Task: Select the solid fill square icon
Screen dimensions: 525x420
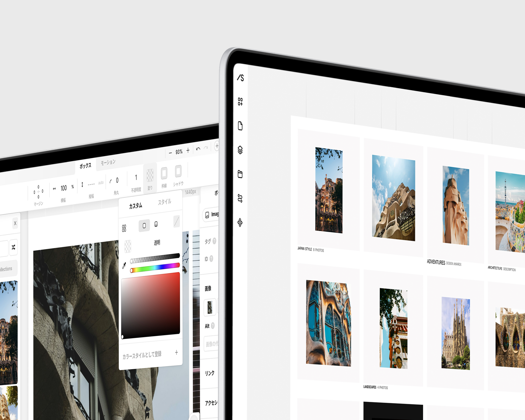Action: pyautogui.click(x=144, y=225)
